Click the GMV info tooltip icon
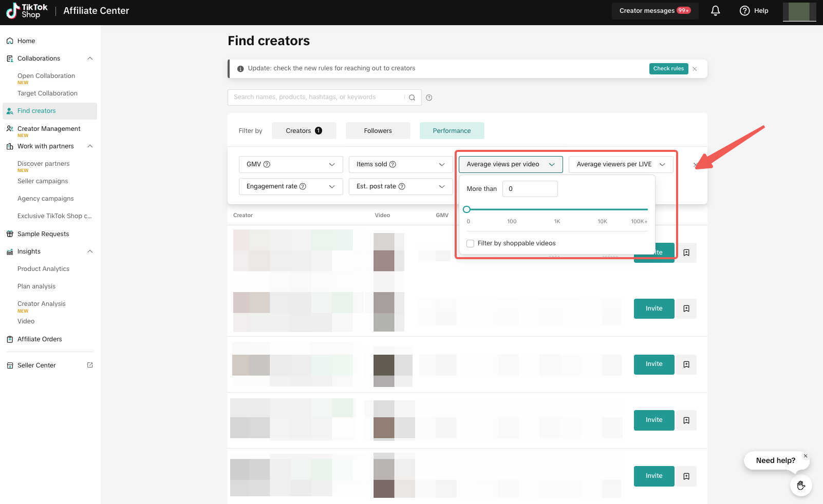Screen dimensions: 823x504 tap(267, 164)
